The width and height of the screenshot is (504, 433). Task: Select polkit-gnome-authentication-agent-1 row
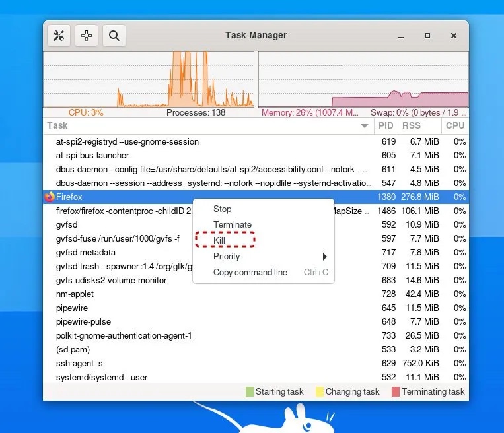click(x=256, y=335)
